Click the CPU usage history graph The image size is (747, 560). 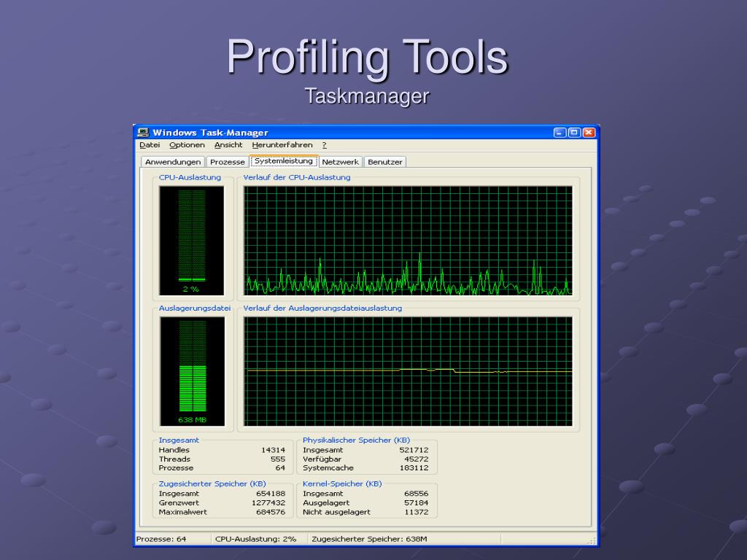point(408,241)
